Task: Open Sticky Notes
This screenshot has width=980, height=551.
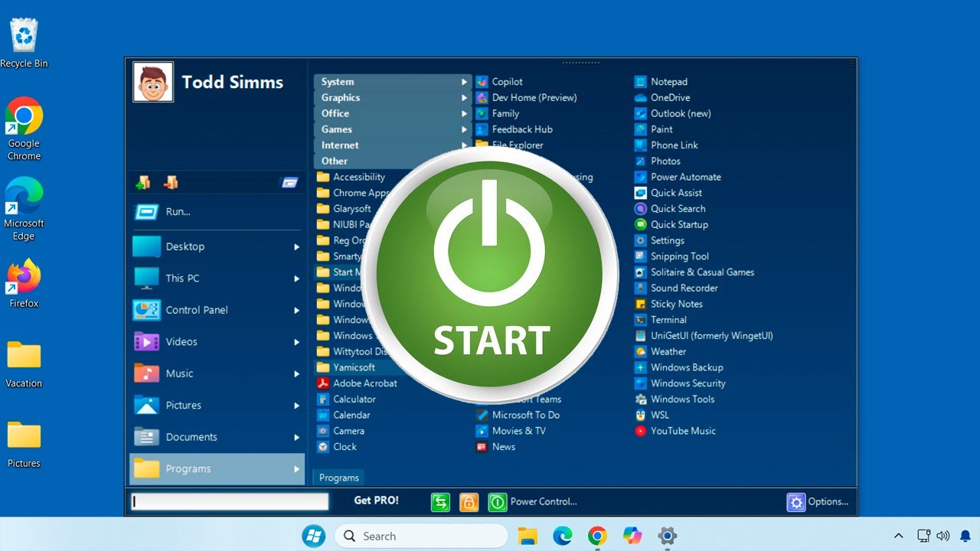Action: [668, 304]
